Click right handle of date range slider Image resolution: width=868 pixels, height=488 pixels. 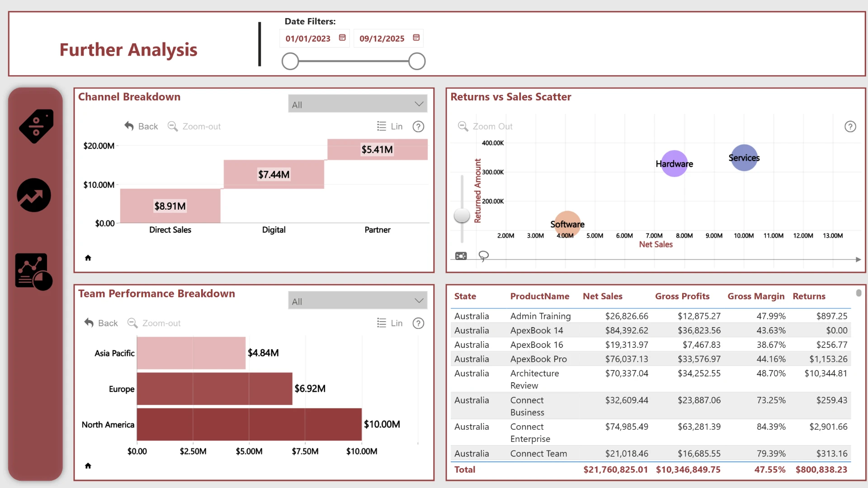tap(417, 61)
